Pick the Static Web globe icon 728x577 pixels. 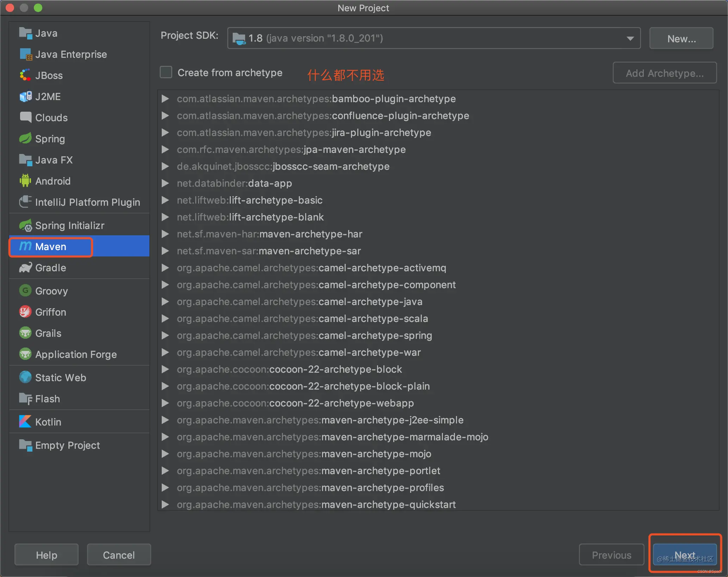(25, 377)
